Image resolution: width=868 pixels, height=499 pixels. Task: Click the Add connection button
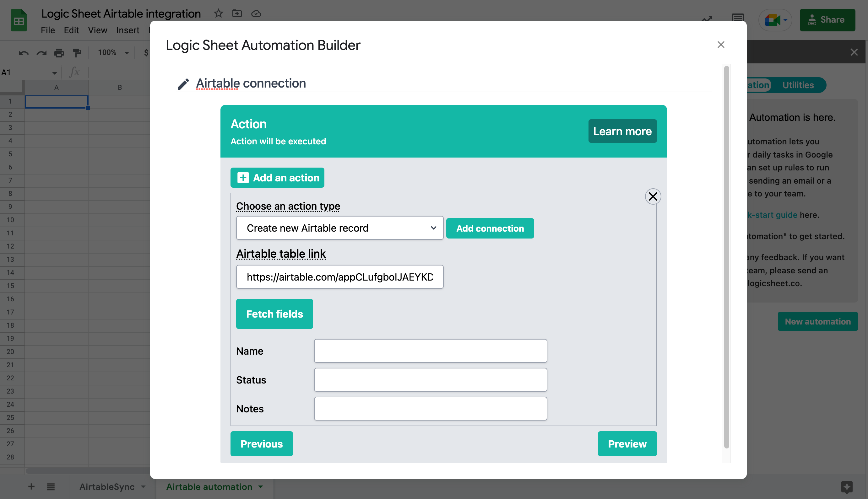tap(490, 228)
